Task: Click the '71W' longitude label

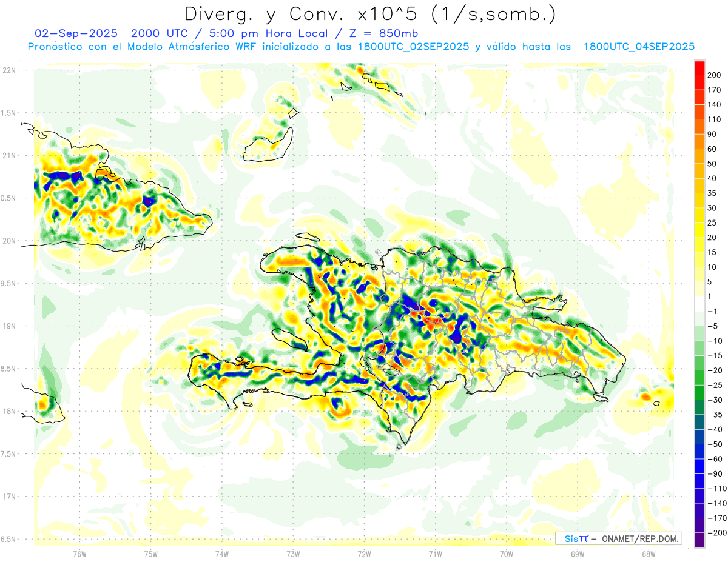Action: (x=435, y=554)
